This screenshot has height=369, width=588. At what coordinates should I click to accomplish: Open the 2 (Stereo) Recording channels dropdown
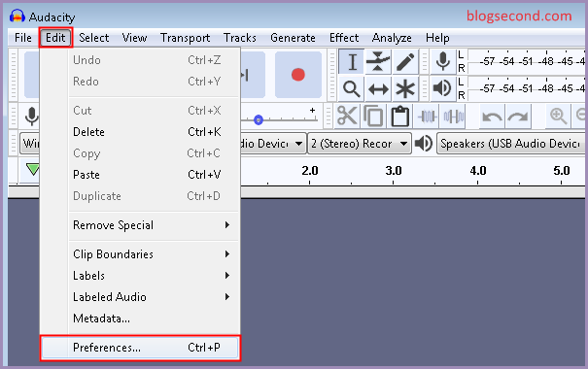[360, 144]
